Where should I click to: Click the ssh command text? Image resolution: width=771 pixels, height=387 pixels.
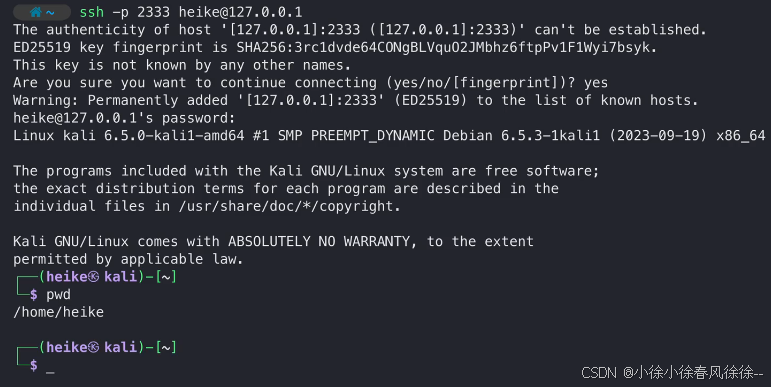pyautogui.click(x=91, y=12)
